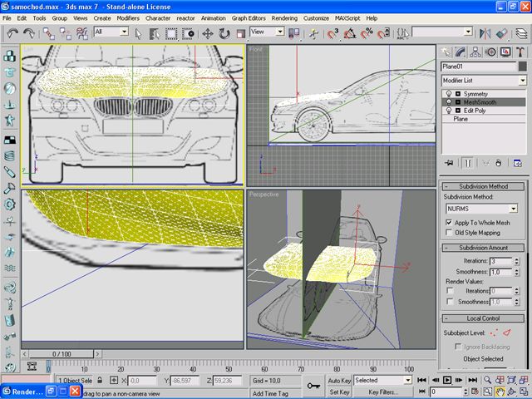Click the Plane01 object name field
This screenshot has height=399, width=532.
(x=479, y=66)
